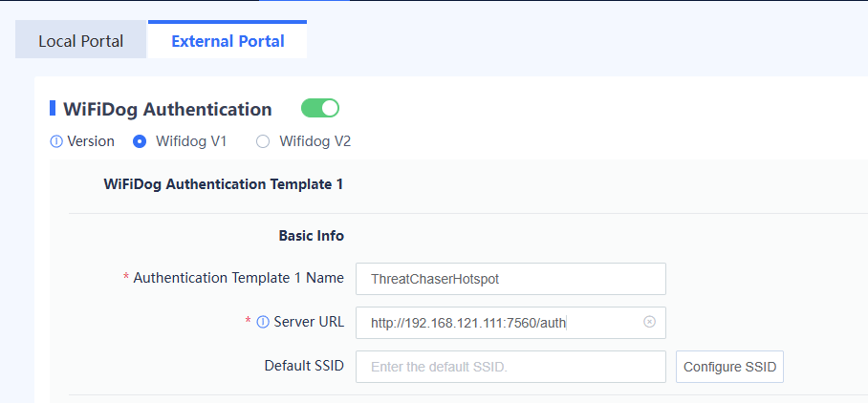Click the Basic Info section heading
The image size is (868, 403).
pos(311,235)
